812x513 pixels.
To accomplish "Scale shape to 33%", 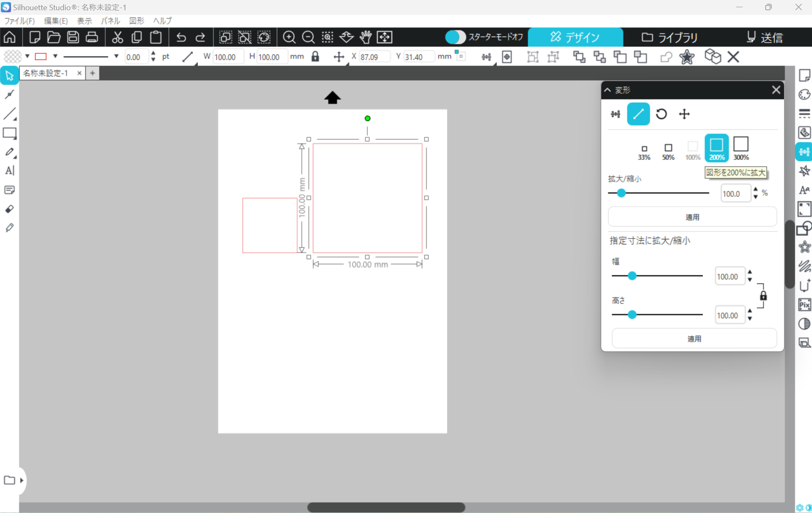I will tap(644, 152).
